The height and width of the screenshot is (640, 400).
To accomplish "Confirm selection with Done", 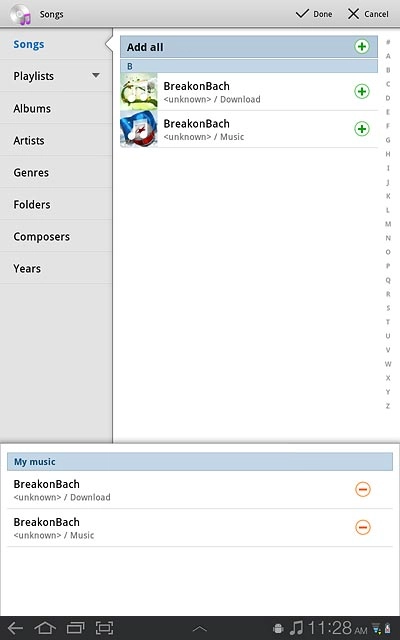I will point(313,14).
